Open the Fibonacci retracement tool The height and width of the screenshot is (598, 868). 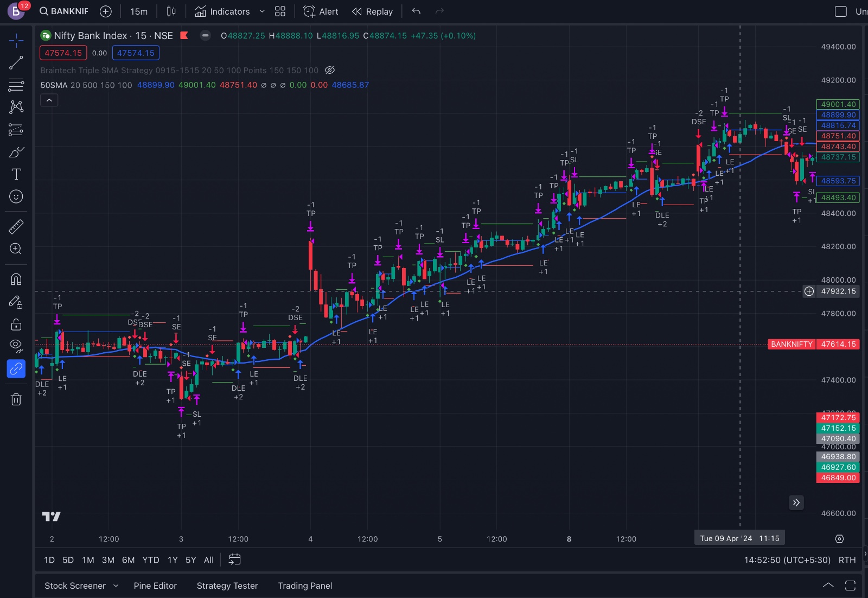coord(16,85)
